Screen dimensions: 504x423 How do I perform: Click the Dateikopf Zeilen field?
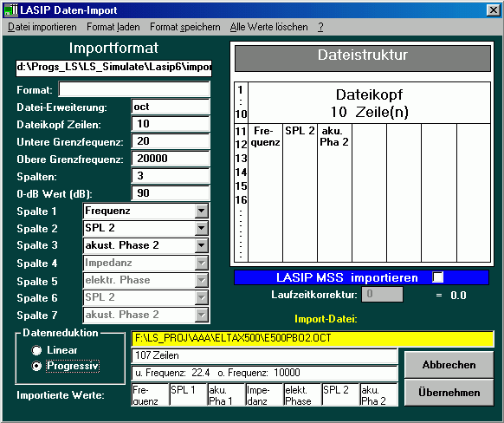click(171, 124)
